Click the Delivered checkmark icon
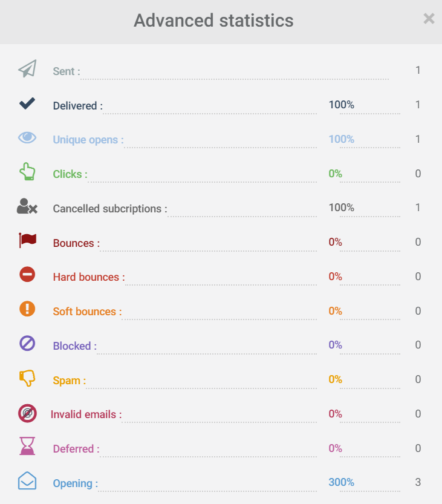The width and height of the screenshot is (442, 504). (27, 103)
